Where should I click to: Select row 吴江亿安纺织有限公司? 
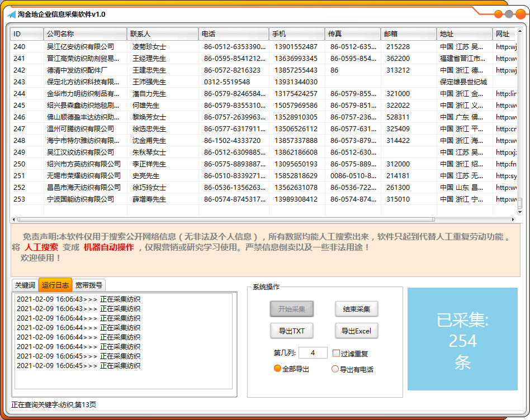coord(263,46)
